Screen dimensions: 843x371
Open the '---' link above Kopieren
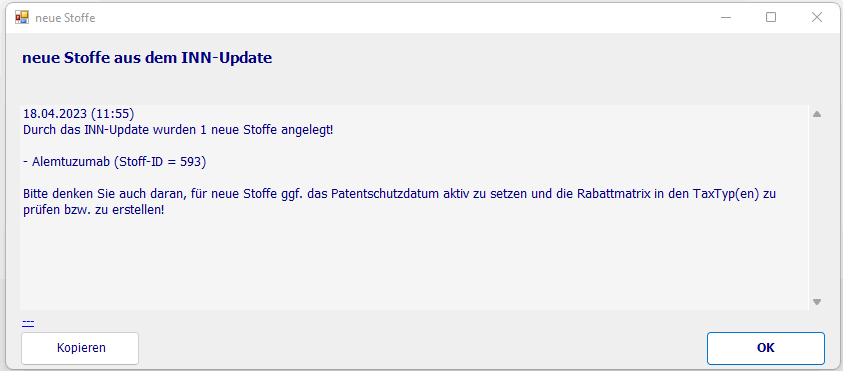tap(28, 322)
